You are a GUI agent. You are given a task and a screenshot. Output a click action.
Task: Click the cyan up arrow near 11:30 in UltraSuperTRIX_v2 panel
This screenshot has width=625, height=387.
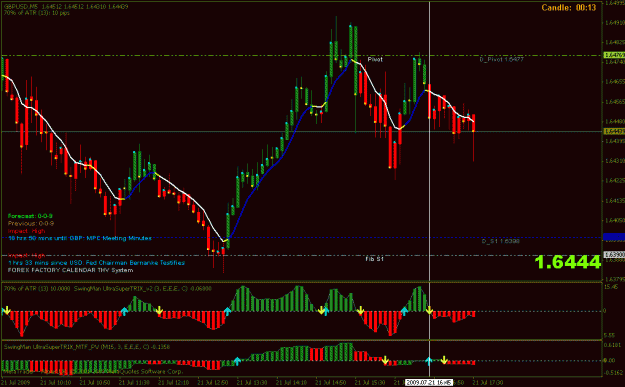coord(124,311)
